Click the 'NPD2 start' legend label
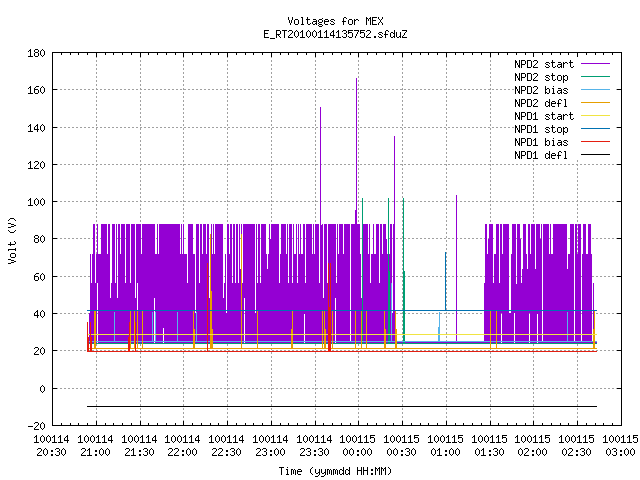Screen dimensions: 640x480 click(544, 64)
